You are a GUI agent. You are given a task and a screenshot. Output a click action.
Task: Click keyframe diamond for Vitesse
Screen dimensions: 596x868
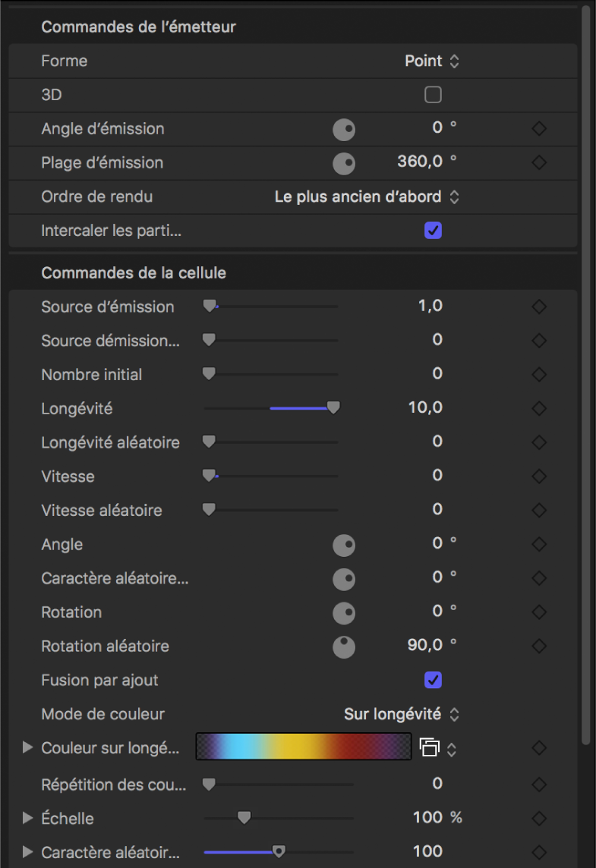click(x=539, y=476)
